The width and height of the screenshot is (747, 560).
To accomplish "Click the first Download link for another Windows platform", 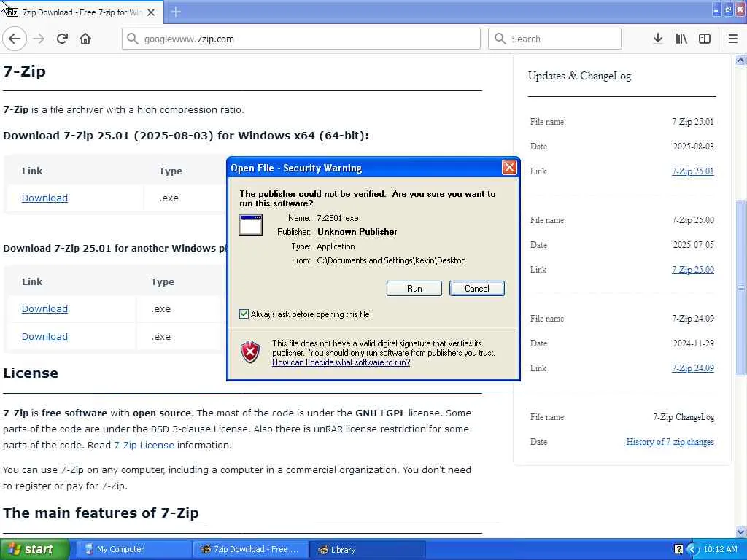I will [x=44, y=308].
